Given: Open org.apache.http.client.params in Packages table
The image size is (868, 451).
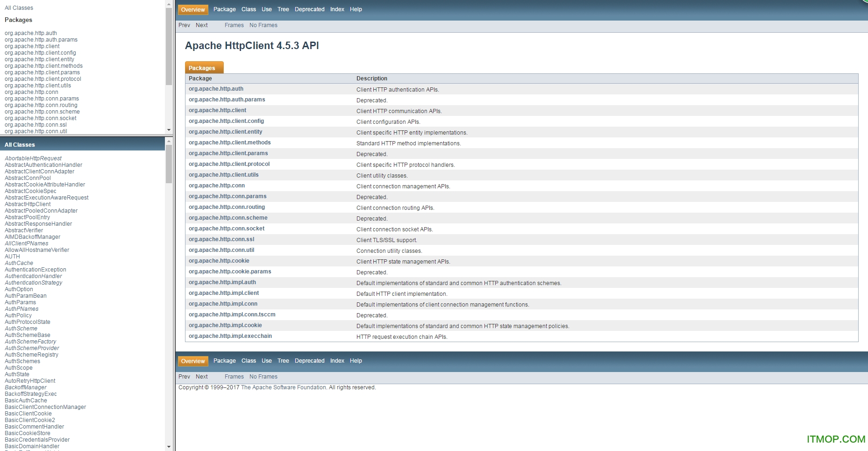Looking at the screenshot, I should pyautogui.click(x=228, y=153).
